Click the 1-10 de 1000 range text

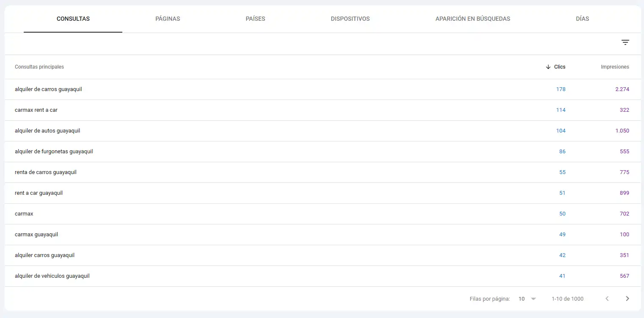567,299
